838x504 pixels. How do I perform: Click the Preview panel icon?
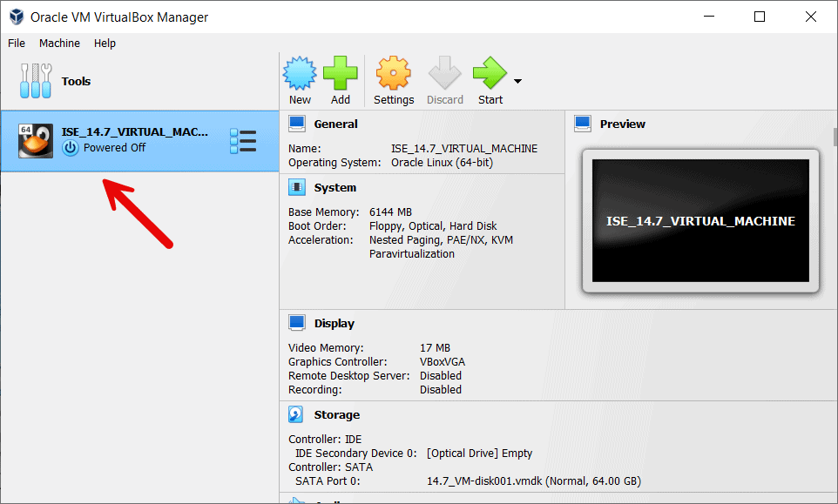point(582,123)
